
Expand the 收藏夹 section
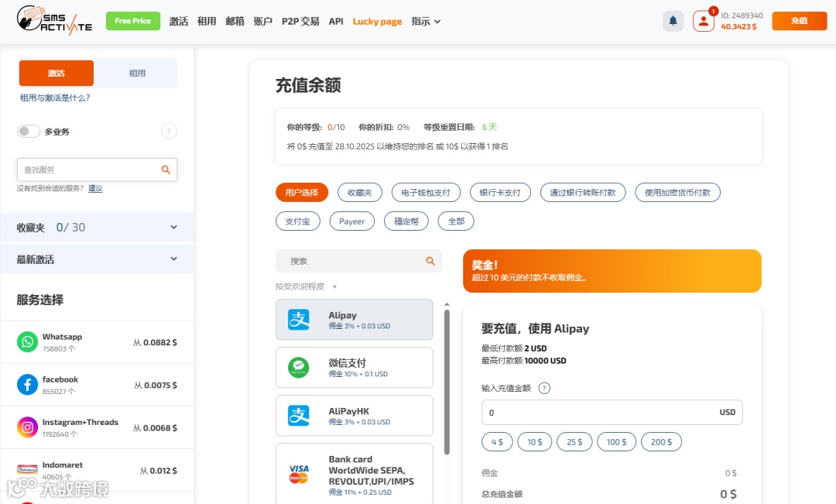coord(97,227)
